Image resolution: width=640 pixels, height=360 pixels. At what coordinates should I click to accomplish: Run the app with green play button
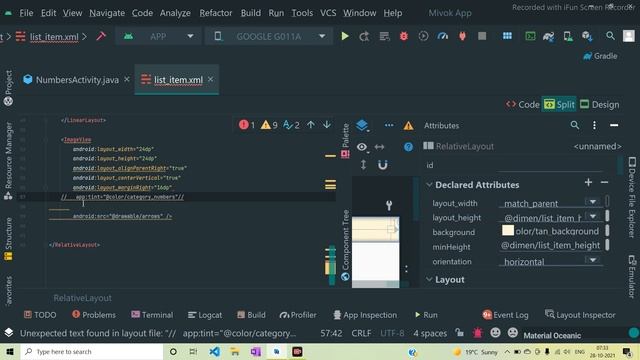coord(345,36)
